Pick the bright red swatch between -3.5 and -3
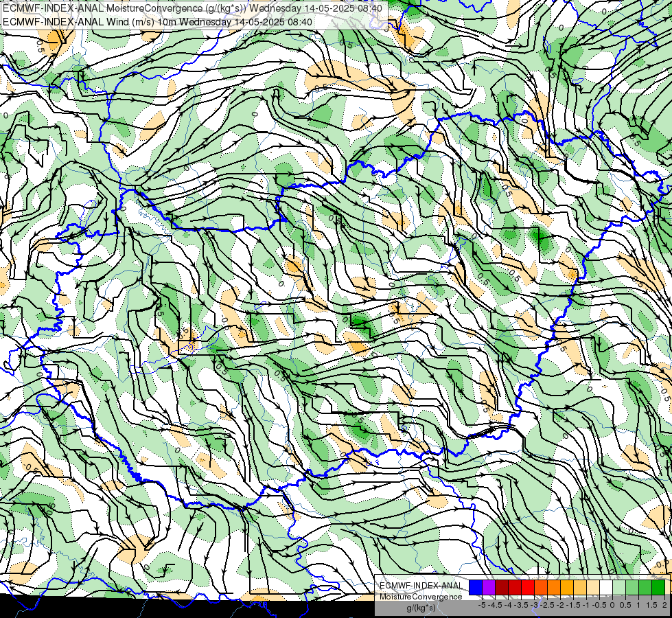Screen dimensions: 672x618 pyautogui.click(x=528, y=588)
